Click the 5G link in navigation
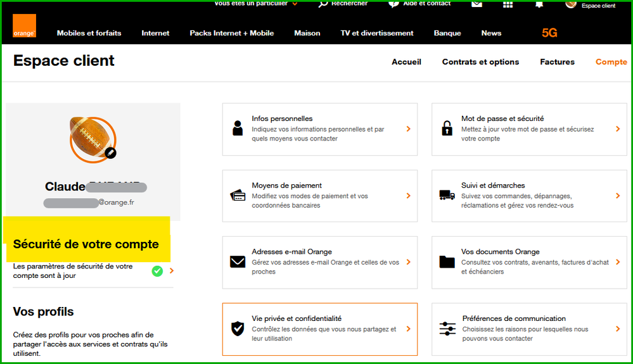This screenshot has width=633, height=364. coord(549,33)
